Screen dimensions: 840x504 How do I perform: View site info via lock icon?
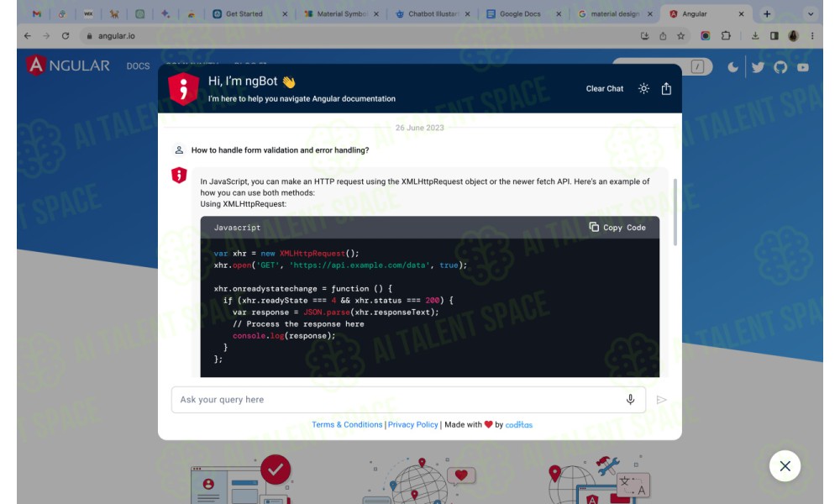(x=90, y=36)
